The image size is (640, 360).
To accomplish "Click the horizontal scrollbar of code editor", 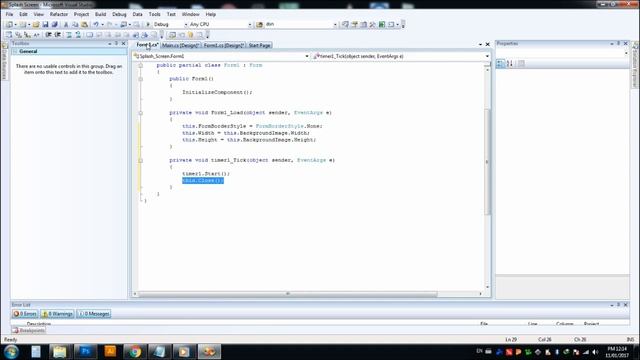I will point(288,293).
